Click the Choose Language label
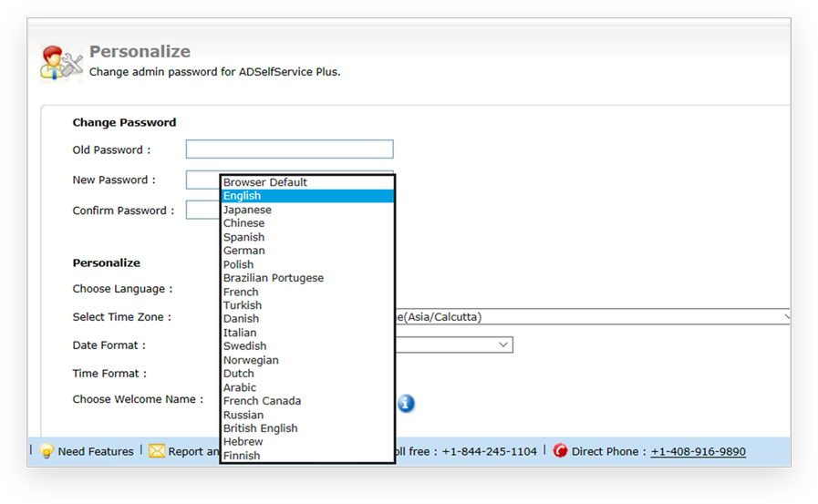The width and height of the screenshot is (818, 504). coord(122,289)
